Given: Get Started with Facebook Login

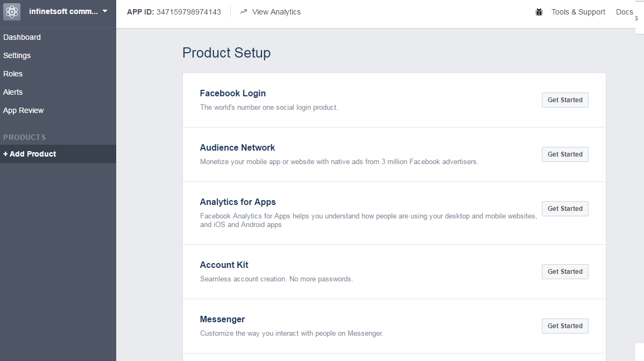Looking at the screenshot, I should (565, 100).
